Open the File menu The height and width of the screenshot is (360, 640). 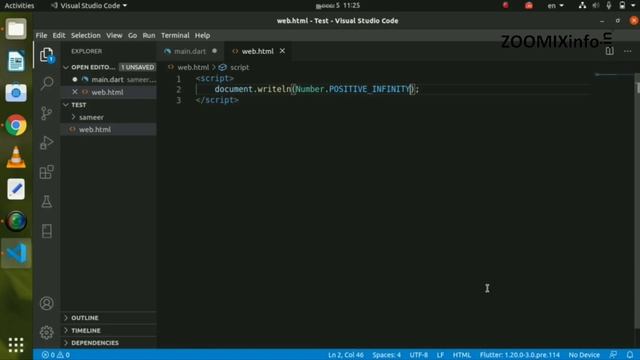click(x=41, y=36)
